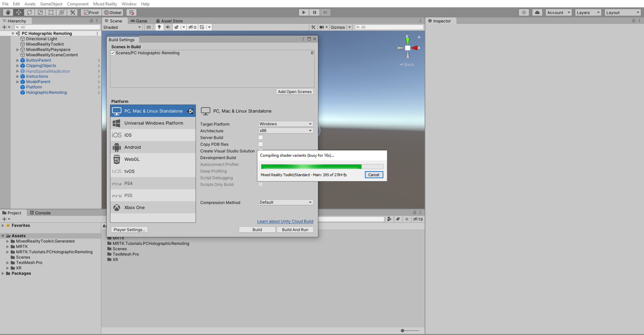Open the Target Platform dropdown
The height and width of the screenshot is (335, 644).
coord(285,124)
